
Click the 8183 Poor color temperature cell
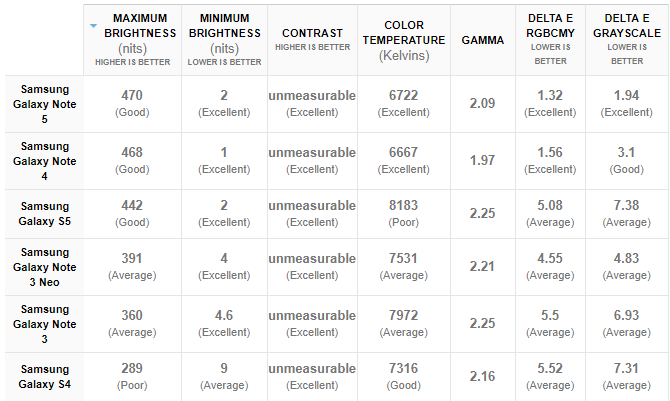coord(404,214)
